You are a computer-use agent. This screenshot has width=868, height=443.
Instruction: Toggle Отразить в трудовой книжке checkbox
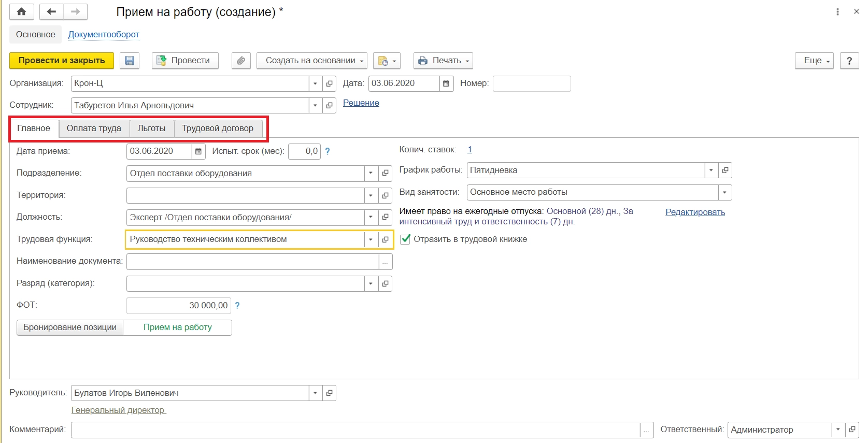coord(406,239)
